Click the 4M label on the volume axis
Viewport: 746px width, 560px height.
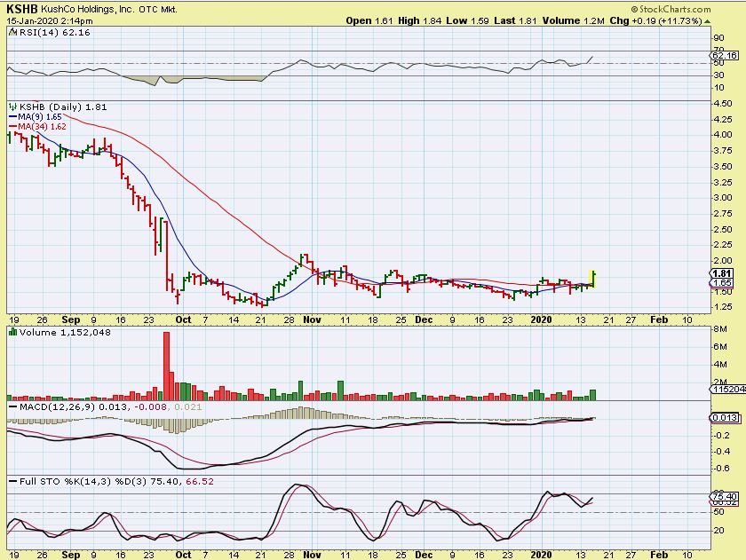pyautogui.click(x=720, y=365)
